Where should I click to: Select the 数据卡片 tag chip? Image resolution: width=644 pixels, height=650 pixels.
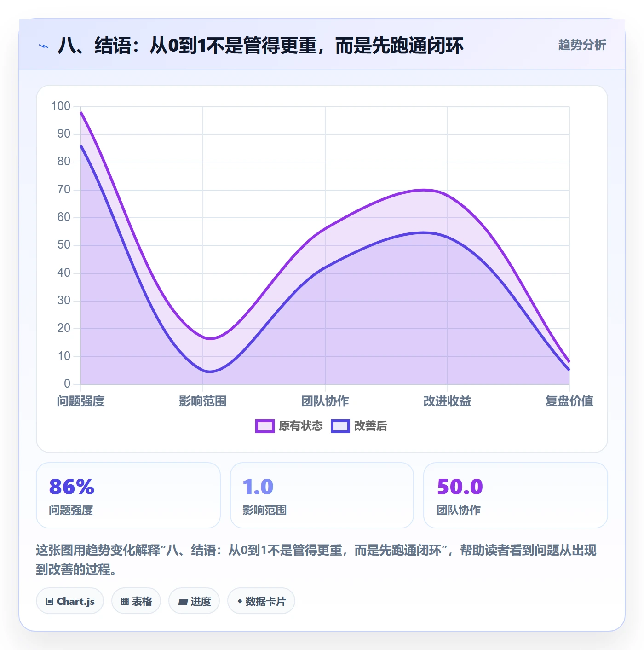coord(261,601)
